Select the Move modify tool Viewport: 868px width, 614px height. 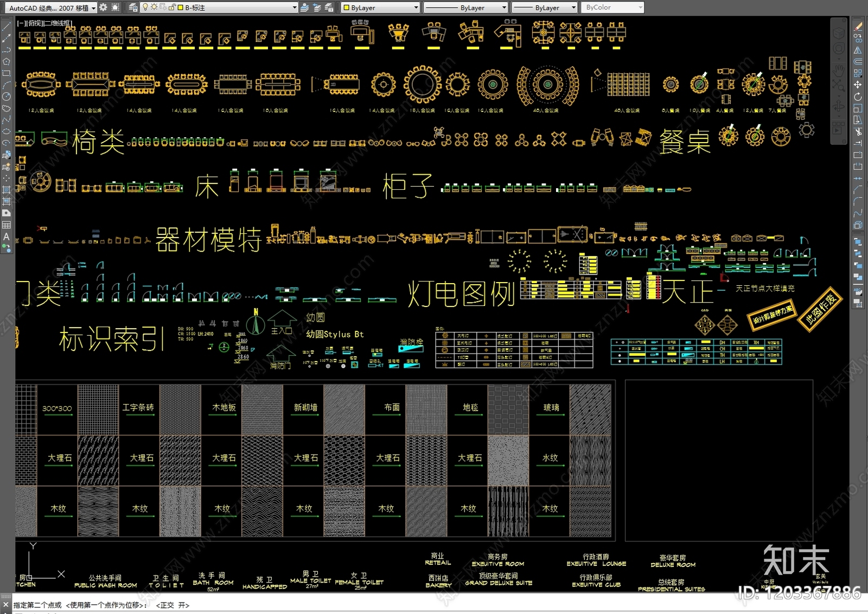coord(858,85)
